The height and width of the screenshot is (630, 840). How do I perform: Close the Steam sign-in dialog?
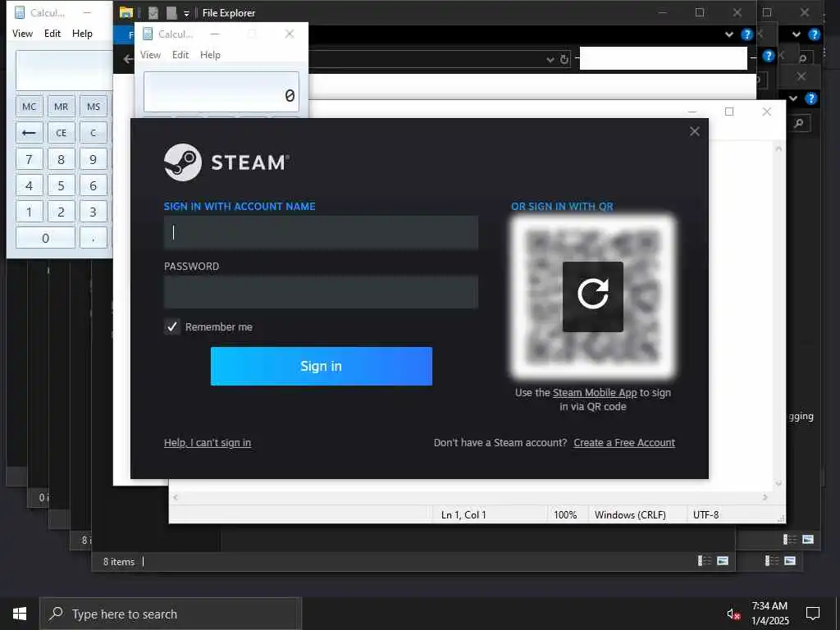tap(694, 132)
